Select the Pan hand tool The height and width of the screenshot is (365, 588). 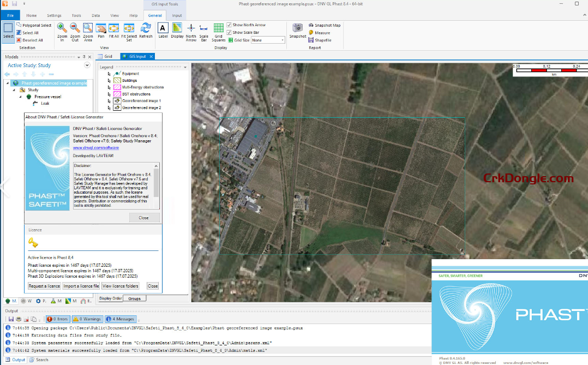click(101, 31)
